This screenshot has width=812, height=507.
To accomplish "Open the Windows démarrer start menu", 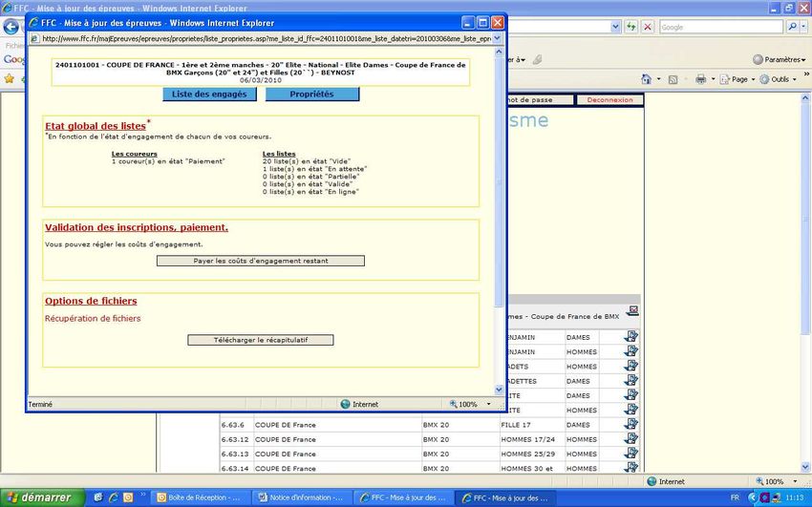I will click(36, 497).
